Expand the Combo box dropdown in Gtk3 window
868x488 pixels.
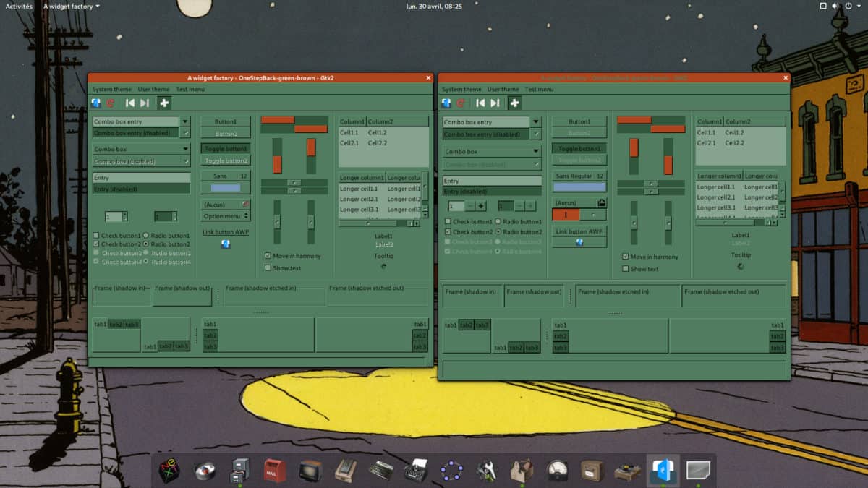coord(537,151)
